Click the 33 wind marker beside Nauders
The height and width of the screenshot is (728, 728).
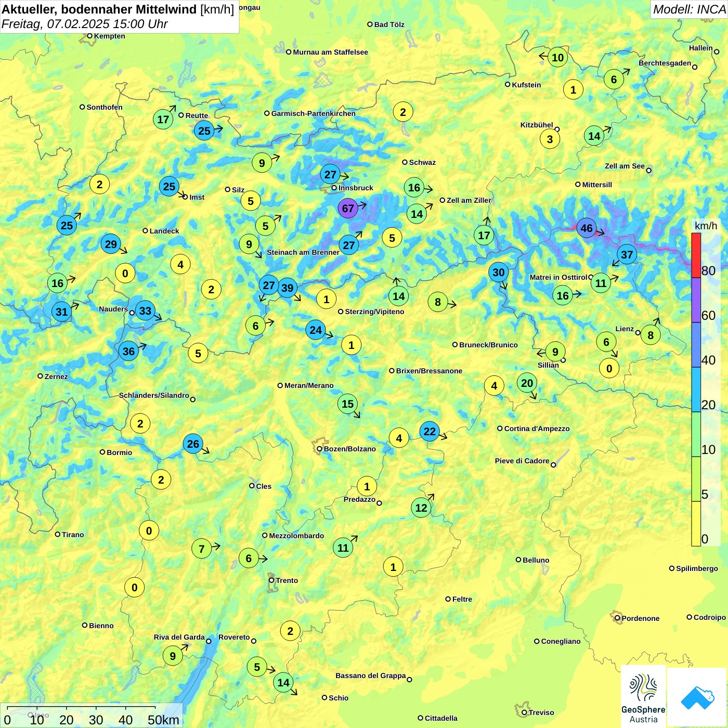click(145, 311)
